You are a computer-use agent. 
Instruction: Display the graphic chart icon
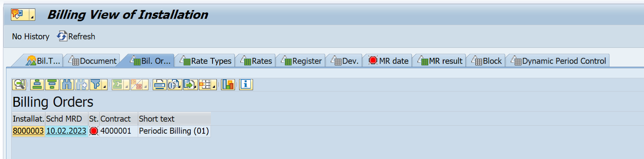click(x=228, y=85)
